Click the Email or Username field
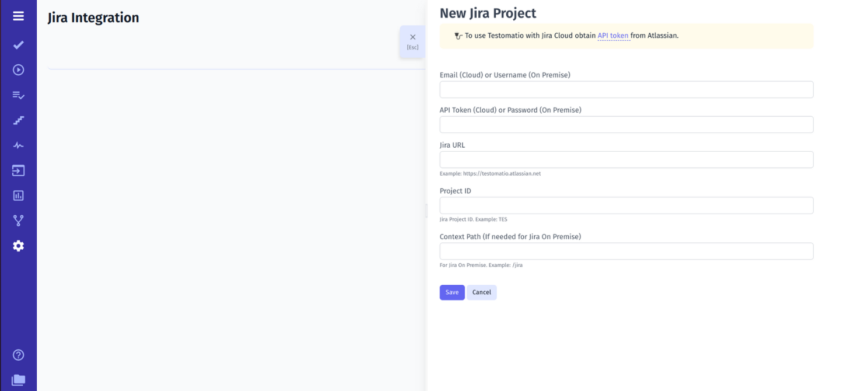The image size is (868, 391). (x=626, y=89)
